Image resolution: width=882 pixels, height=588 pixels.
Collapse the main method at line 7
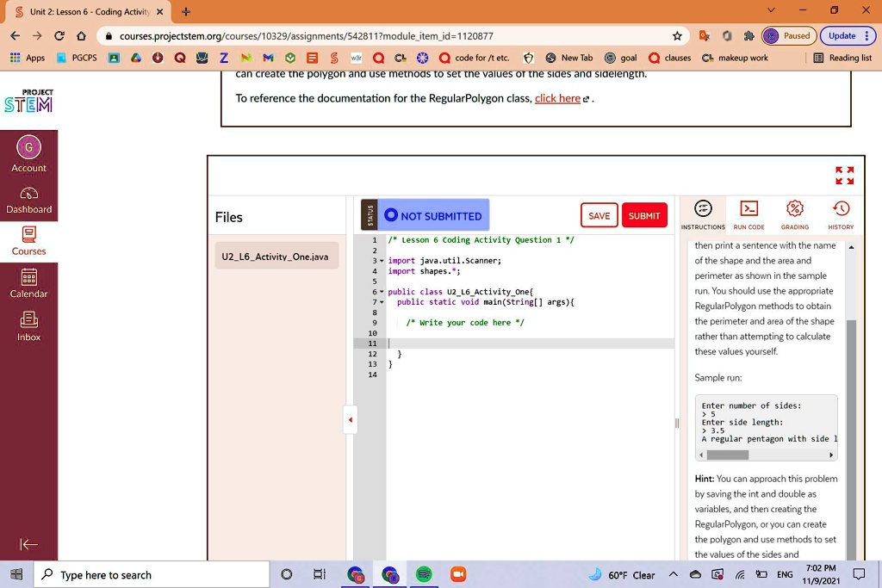382,302
